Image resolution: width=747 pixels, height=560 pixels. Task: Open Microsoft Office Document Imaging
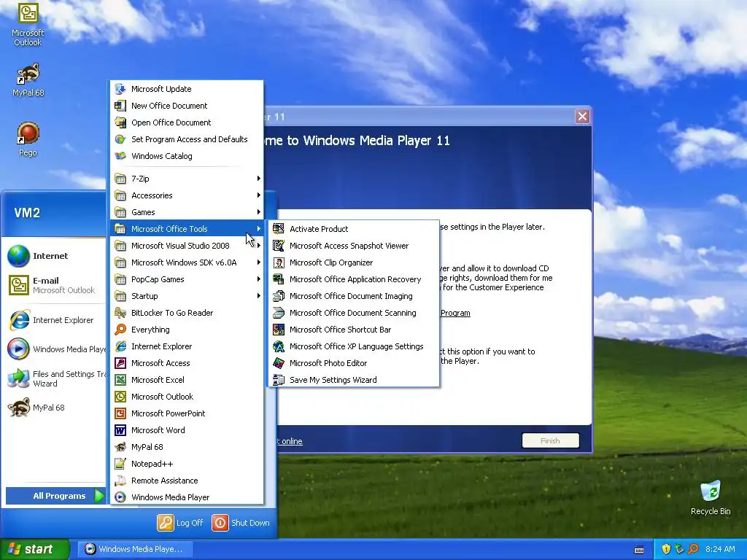click(x=354, y=296)
